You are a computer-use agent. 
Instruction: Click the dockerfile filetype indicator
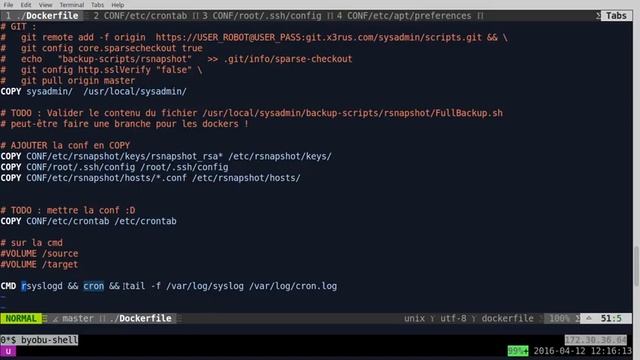(507, 318)
